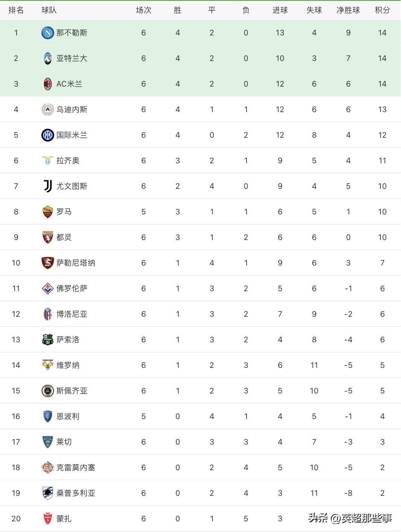Open the Roma team crest
This screenshot has width=401, height=532.
coord(48,212)
